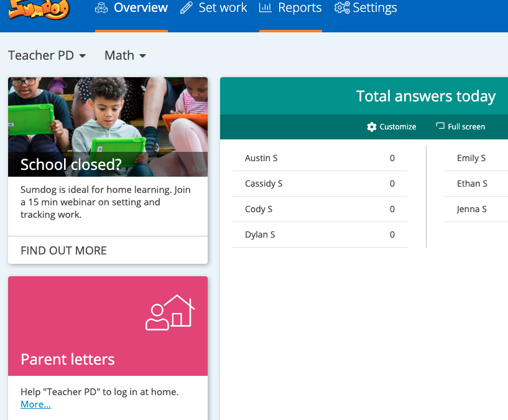
Task: Click the Sumdog logo
Action: click(x=39, y=9)
